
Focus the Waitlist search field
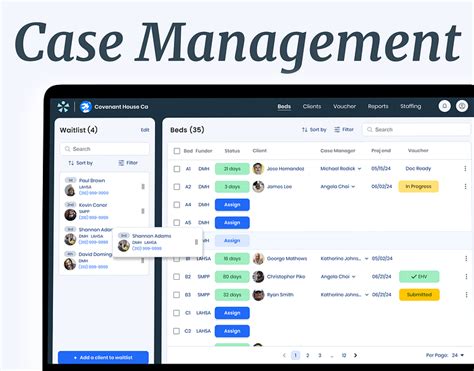point(105,149)
